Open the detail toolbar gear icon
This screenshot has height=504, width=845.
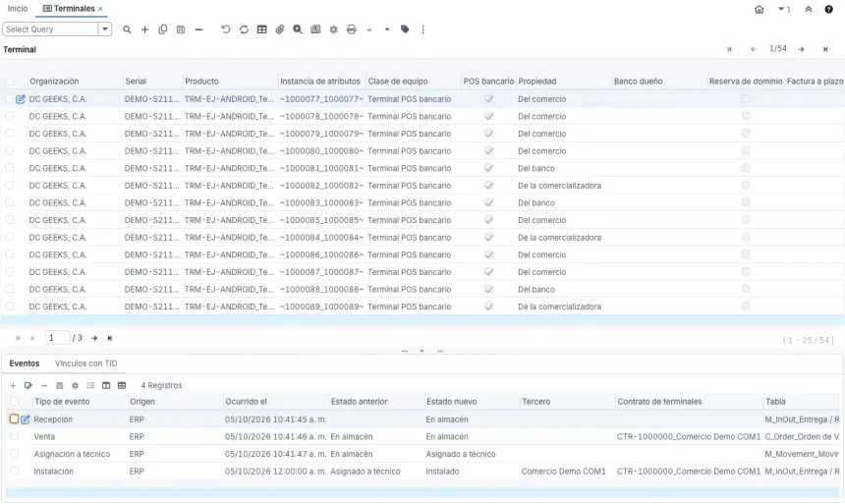coord(75,385)
